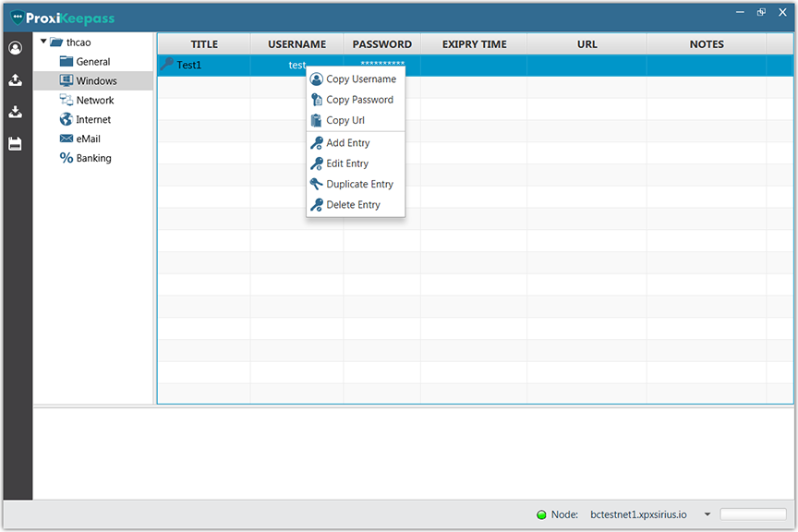The width and height of the screenshot is (798, 532).
Task: Click Add Entry in context menu
Action: click(x=347, y=143)
